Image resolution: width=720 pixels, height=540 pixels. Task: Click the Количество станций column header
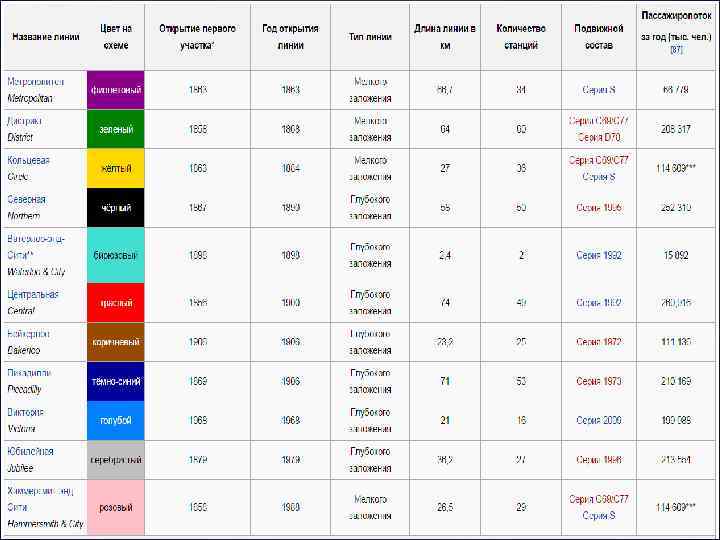(x=521, y=36)
